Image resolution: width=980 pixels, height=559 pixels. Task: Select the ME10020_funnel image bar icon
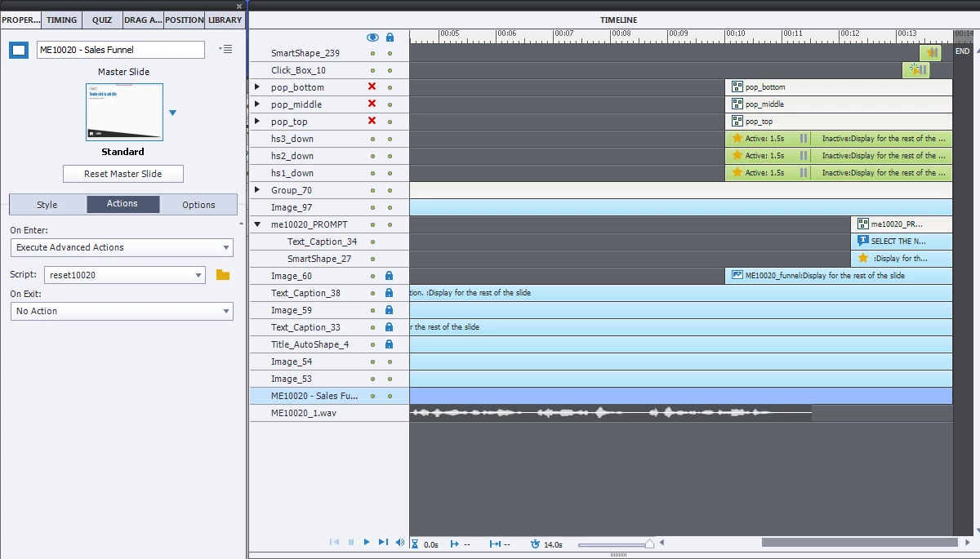click(737, 276)
